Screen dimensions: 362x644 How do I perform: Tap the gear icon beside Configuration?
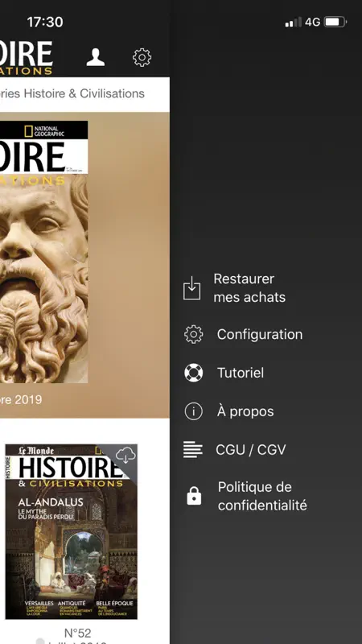[x=193, y=334]
